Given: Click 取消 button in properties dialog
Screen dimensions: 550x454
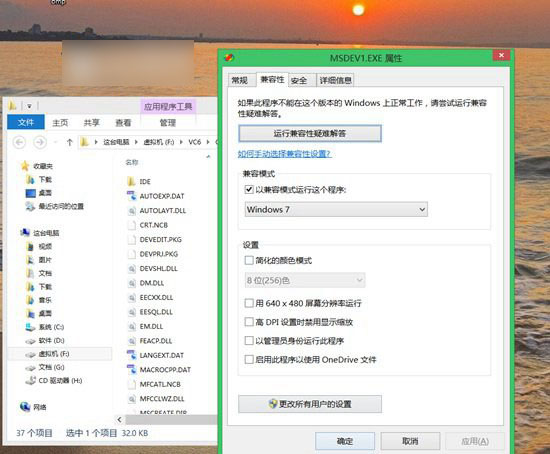Looking at the screenshot, I should pos(410,441).
